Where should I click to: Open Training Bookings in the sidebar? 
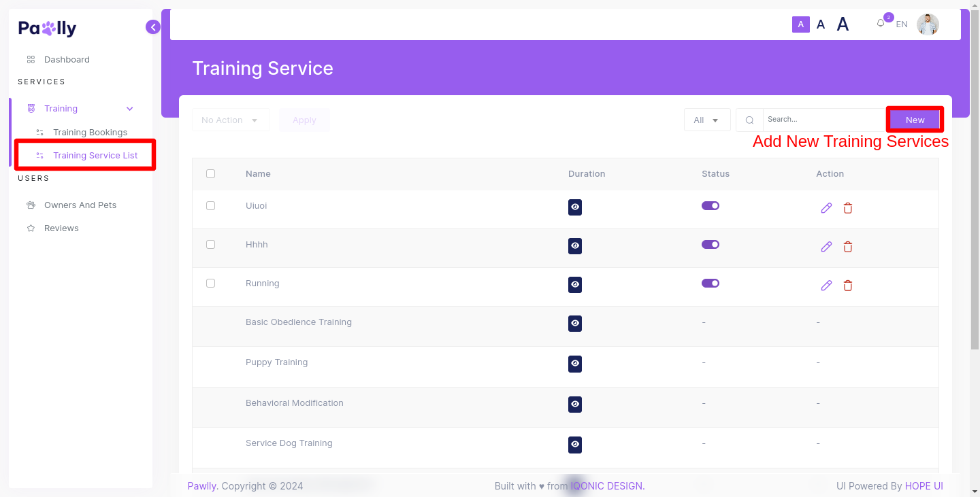pos(90,133)
